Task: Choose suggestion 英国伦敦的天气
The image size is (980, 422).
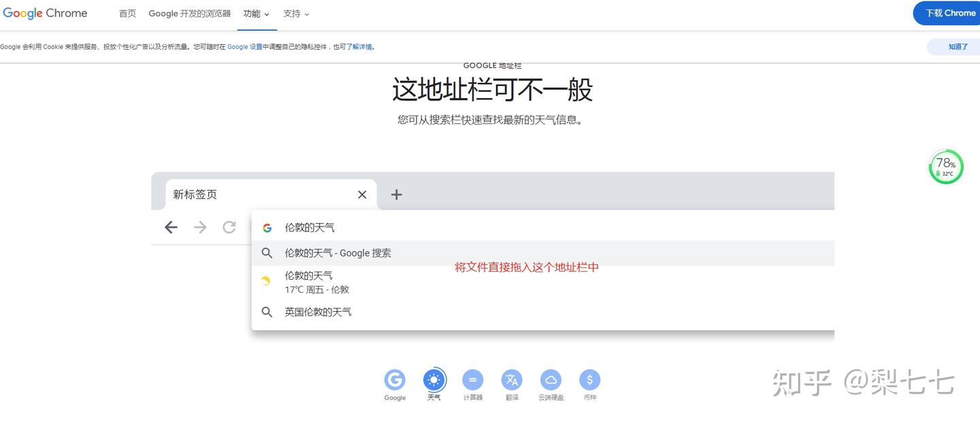Action: pyautogui.click(x=542, y=312)
